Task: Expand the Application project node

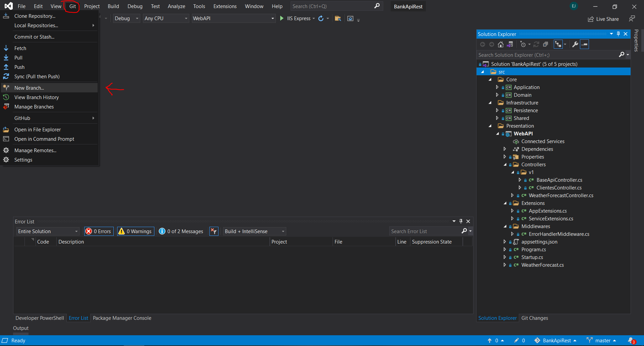Action: (x=497, y=87)
